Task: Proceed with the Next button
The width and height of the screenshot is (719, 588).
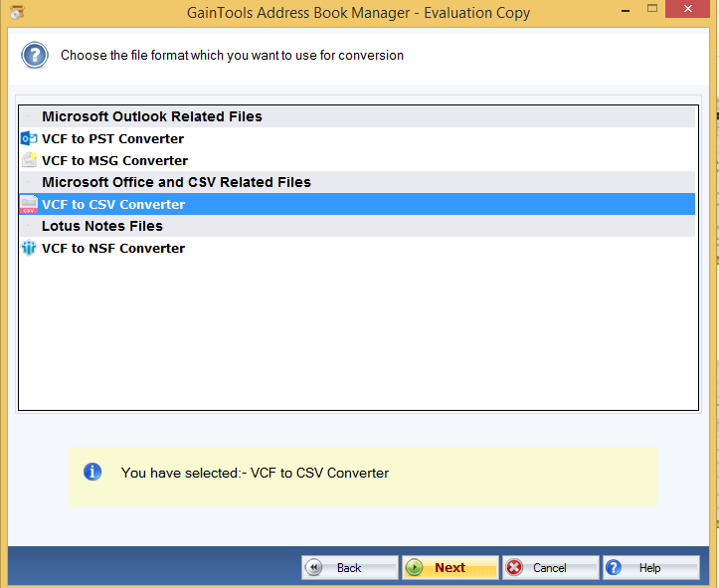Action: (x=449, y=568)
